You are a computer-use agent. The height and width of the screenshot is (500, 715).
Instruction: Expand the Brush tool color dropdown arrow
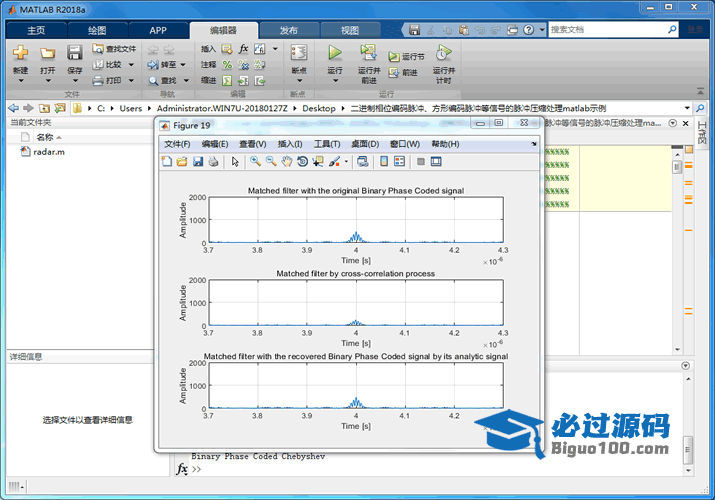346,161
